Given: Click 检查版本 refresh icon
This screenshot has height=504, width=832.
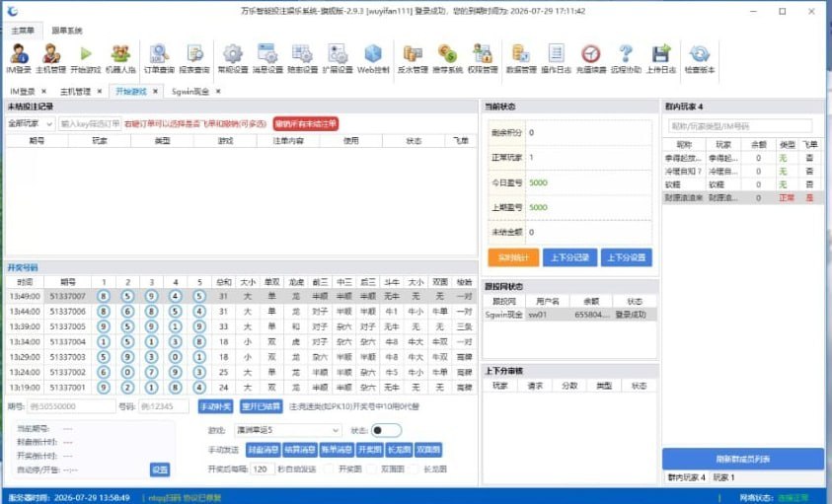Looking at the screenshot, I should (700, 59).
